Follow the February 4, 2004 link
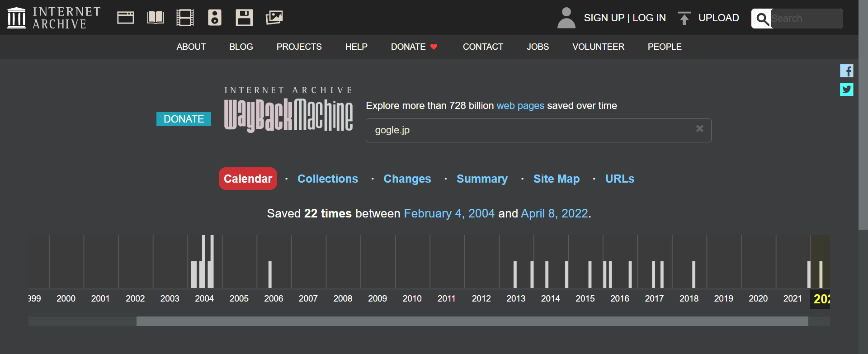Screen dimensions: 868x354 click(449, 213)
